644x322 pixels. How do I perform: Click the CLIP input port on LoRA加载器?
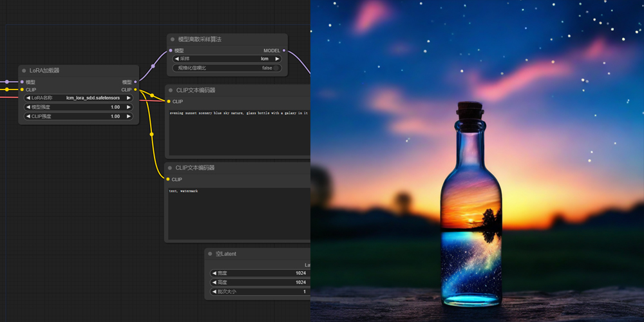click(x=22, y=90)
